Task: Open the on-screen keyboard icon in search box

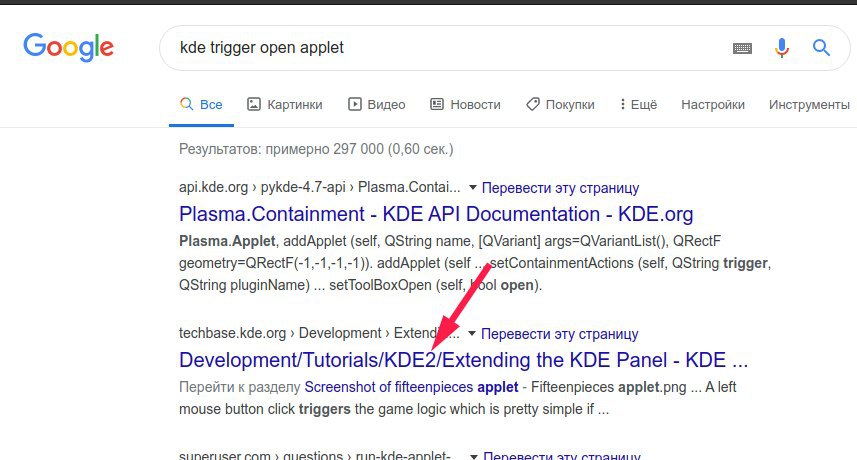Action: pos(742,49)
